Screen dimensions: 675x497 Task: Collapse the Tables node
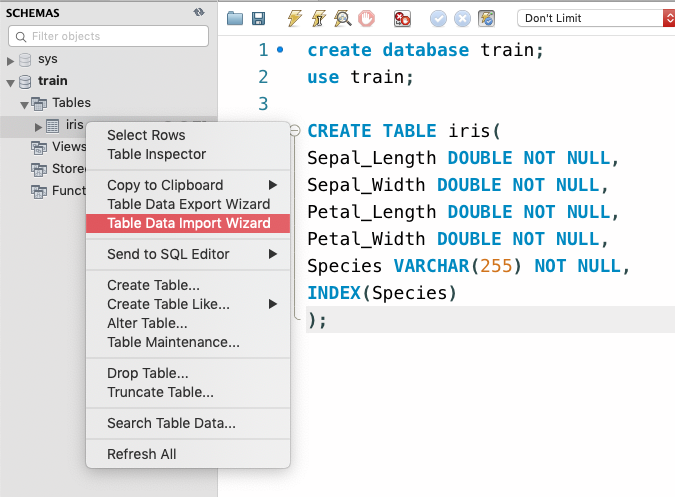tap(25, 105)
